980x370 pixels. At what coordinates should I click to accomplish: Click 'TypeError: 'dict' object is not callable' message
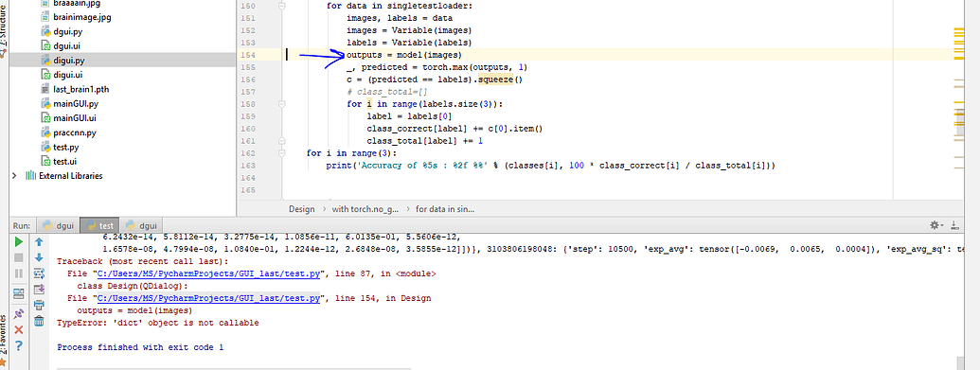(157, 323)
